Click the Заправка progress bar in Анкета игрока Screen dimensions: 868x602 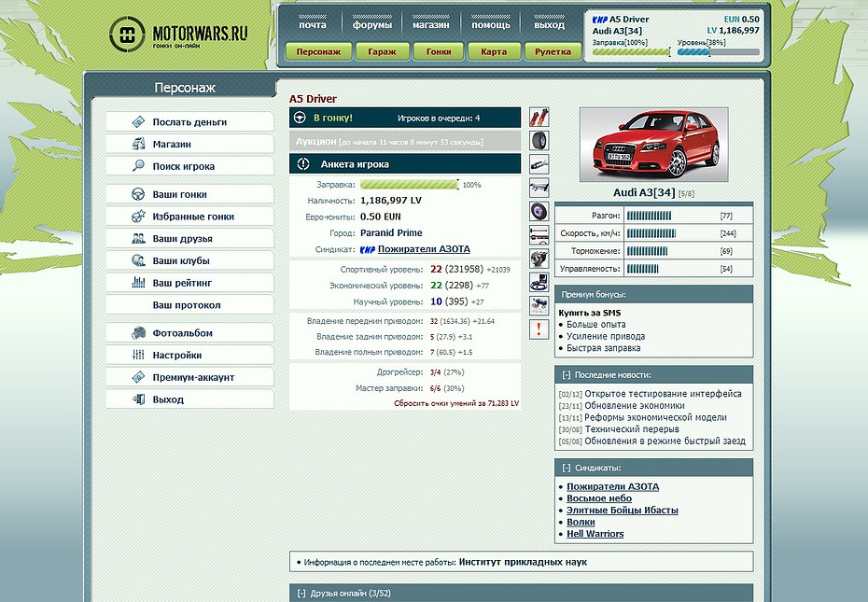coord(410,185)
